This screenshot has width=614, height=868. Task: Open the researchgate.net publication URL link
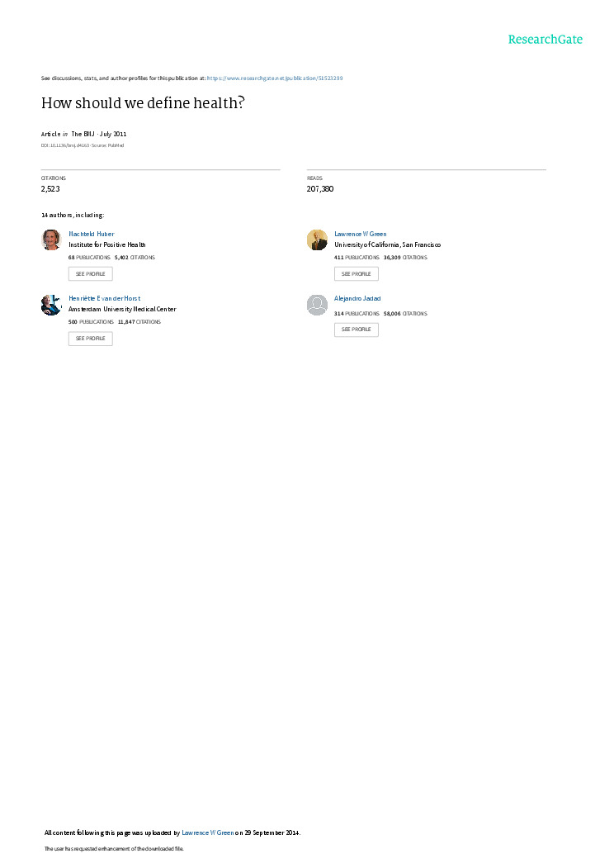tap(275, 78)
